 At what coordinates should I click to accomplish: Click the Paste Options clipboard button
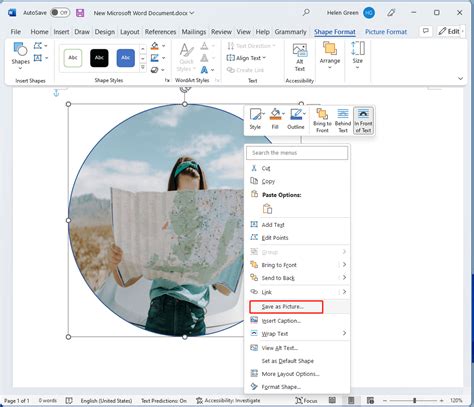pyautogui.click(x=267, y=209)
